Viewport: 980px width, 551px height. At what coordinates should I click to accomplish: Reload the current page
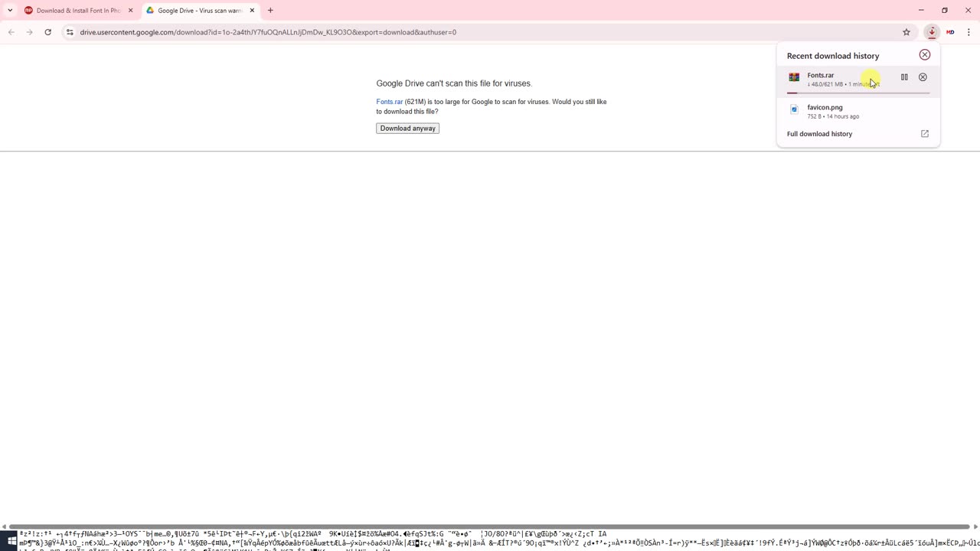click(47, 32)
